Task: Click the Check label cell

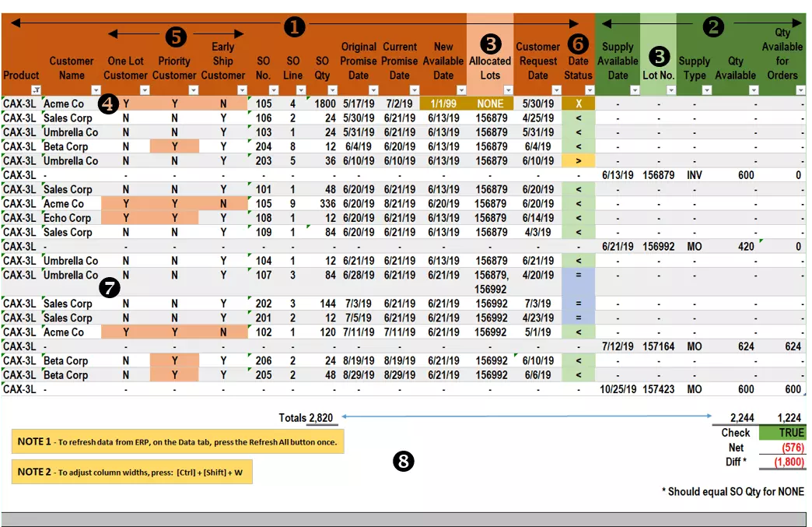Action: click(735, 433)
